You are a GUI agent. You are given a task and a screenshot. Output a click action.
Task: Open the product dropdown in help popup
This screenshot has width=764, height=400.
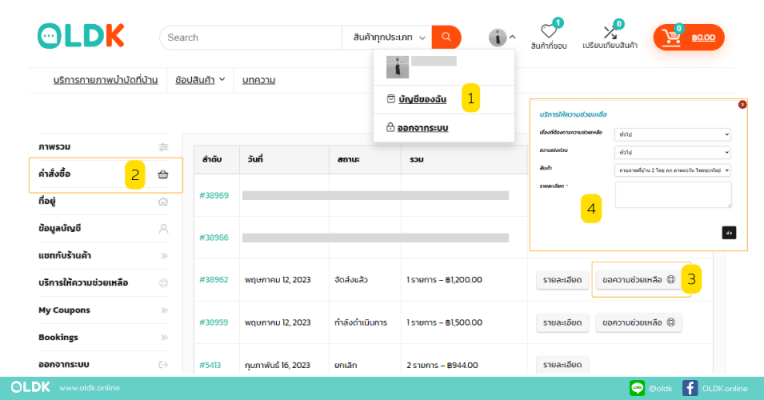673,170
